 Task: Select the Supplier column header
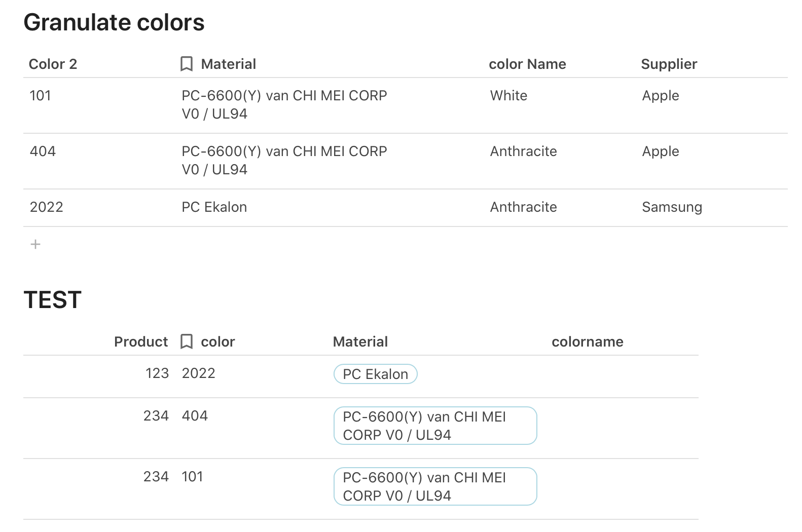(x=669, y=64)
